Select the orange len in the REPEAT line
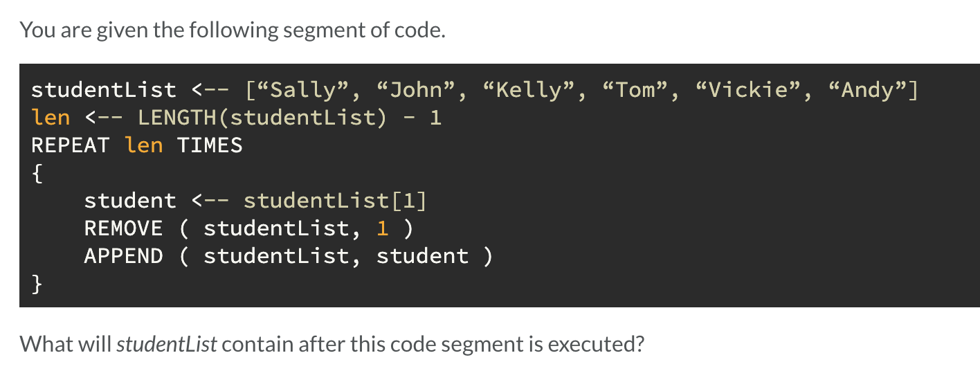This screenshot has height=389, width=980. point(143,145)
